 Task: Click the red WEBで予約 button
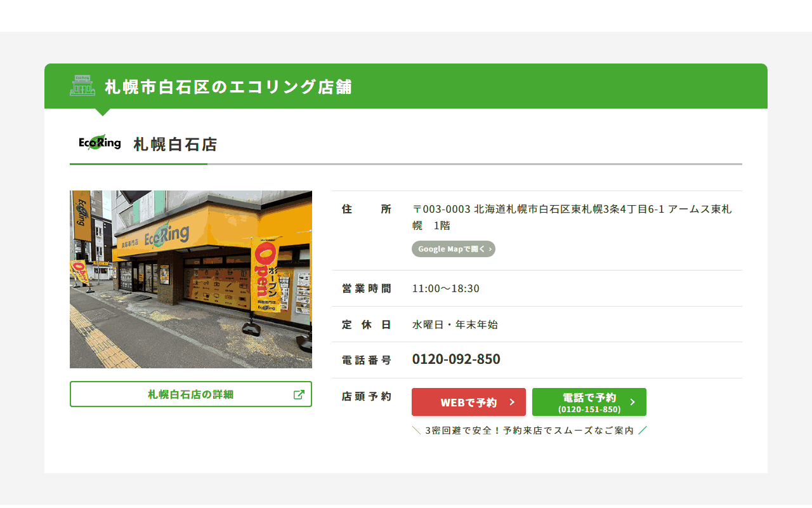(x=469, y=402)
